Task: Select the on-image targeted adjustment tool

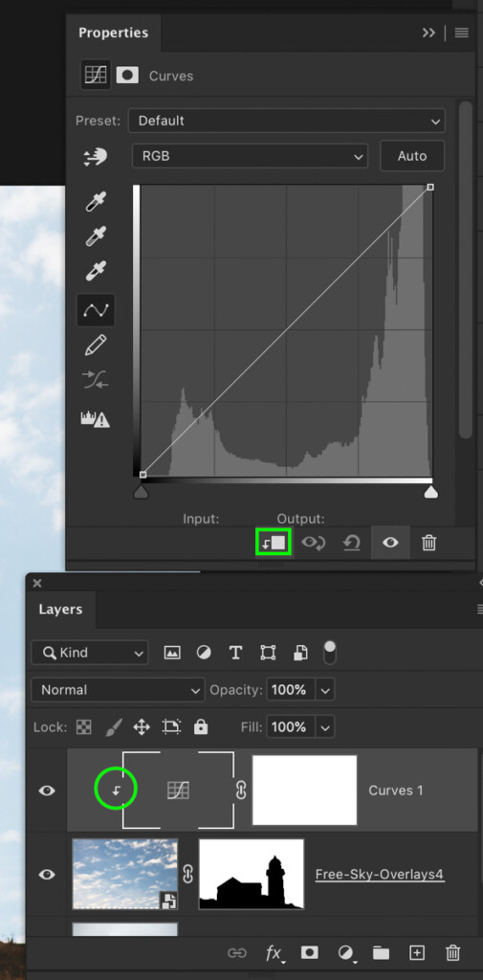Action: click(x=96, y=157)
